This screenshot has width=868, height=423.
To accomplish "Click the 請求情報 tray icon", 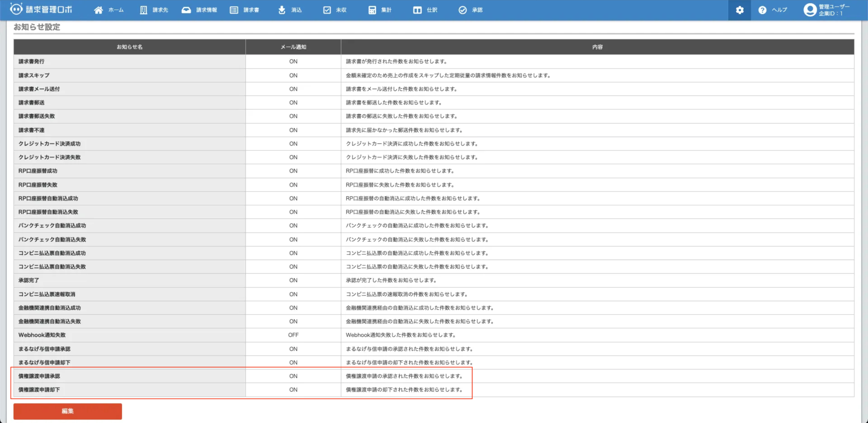I will pos(186,10).
